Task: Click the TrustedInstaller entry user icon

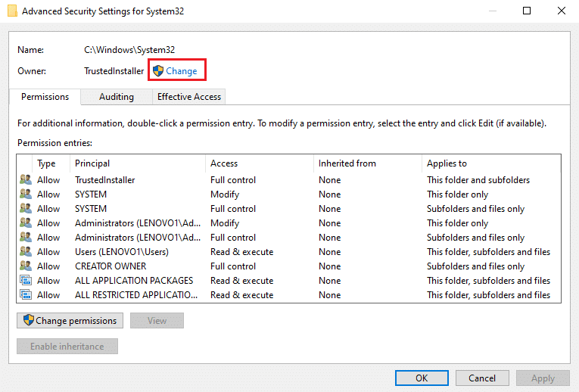Action: point(26,180)
